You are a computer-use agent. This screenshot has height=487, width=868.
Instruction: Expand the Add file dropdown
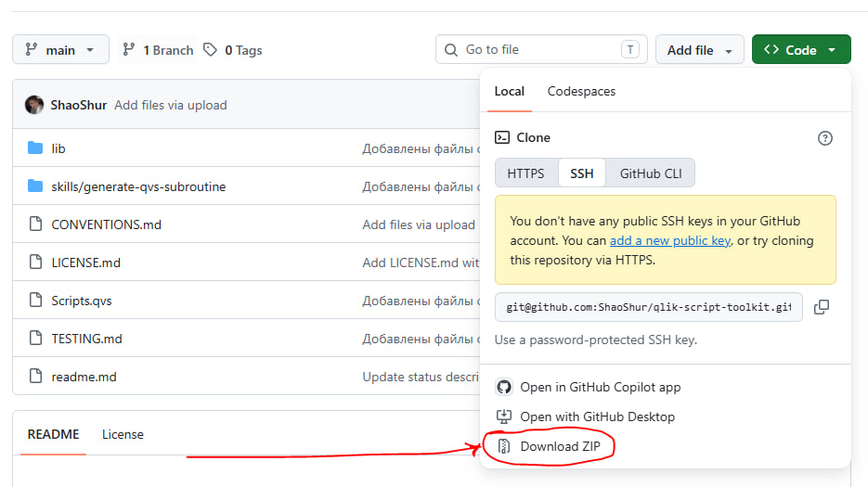pyautogui.click(x=700, y=50)
